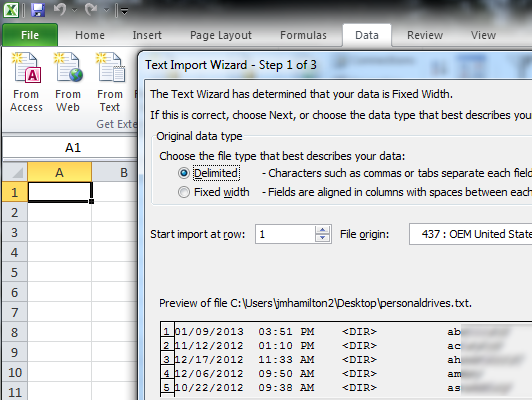Click preview row 5 dated 10/22/2012

(346, 387)
